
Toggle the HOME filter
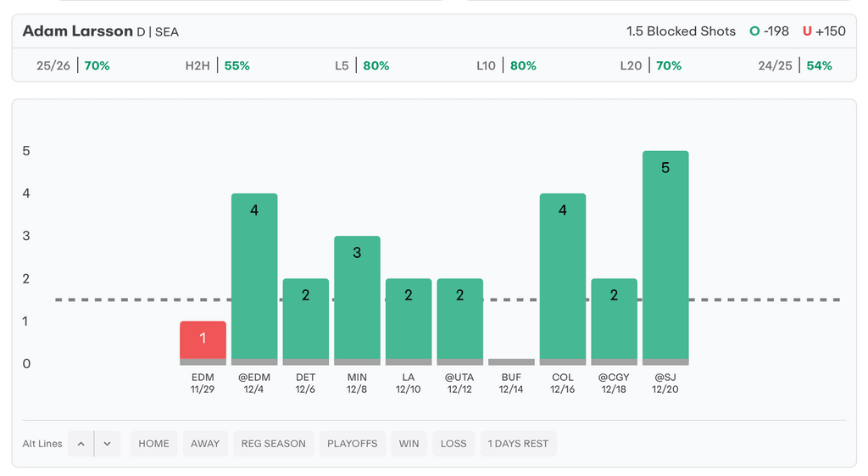click(x=153, y=444)
